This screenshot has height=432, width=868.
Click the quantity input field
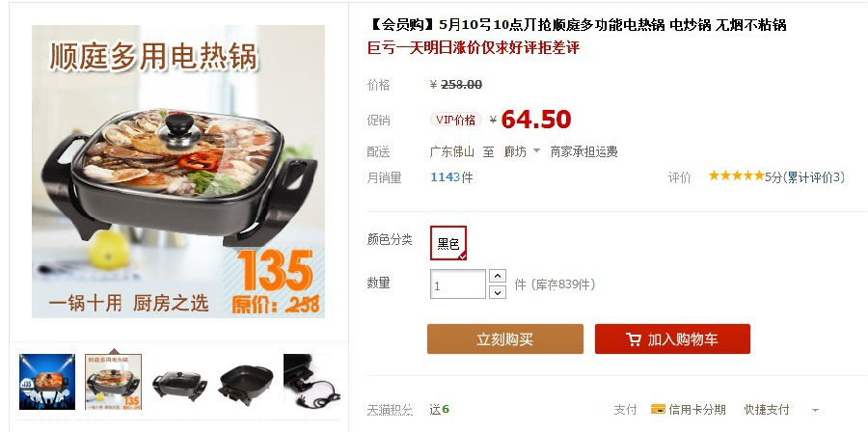pos(458,284)
